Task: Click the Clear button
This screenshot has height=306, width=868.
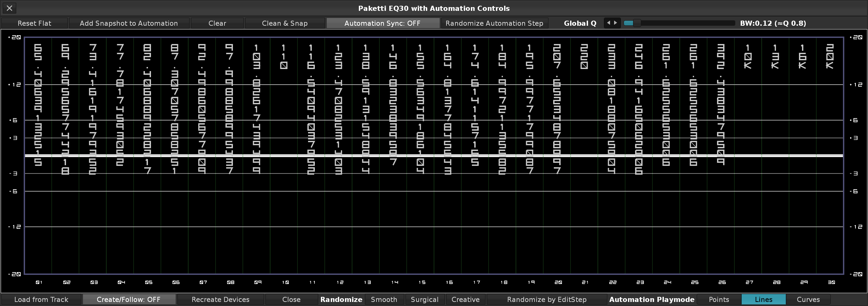Action: [x=217, y=23]
